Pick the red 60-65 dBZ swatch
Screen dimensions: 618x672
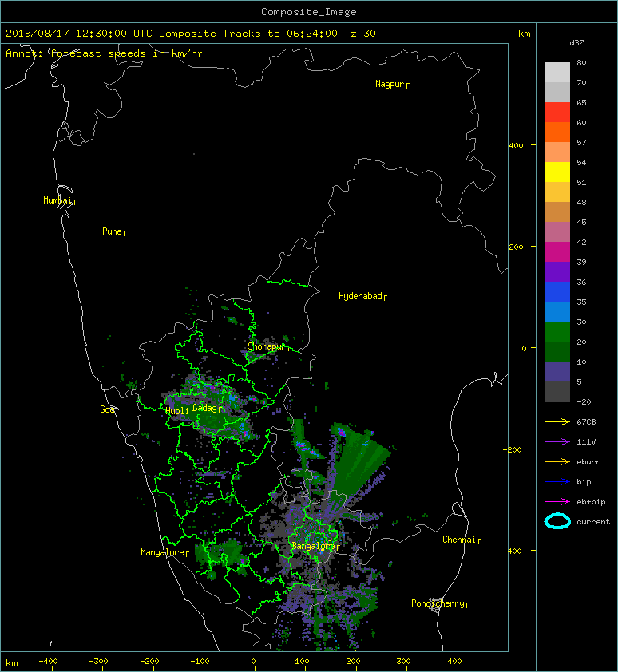(x=557, y=112)
